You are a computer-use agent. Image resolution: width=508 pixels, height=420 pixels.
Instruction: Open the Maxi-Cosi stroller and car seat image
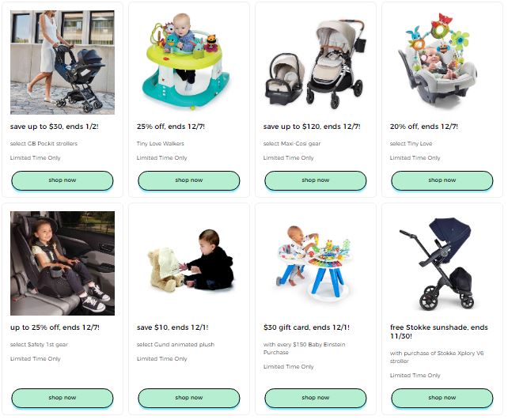[x=316, y=63]
